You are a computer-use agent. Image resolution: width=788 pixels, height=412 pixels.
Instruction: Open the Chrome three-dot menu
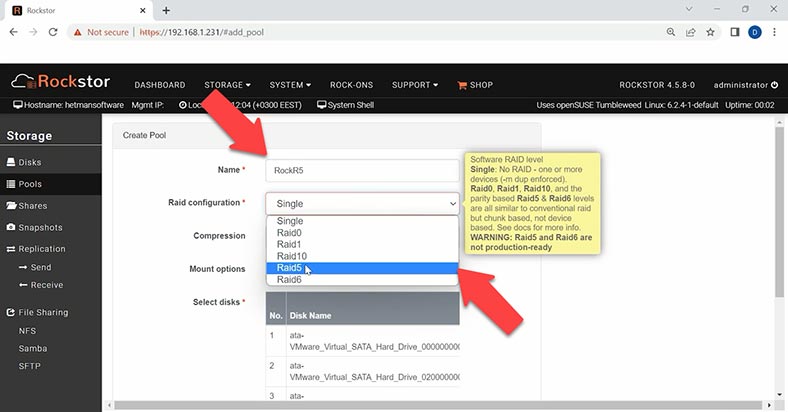click(774, 32)
